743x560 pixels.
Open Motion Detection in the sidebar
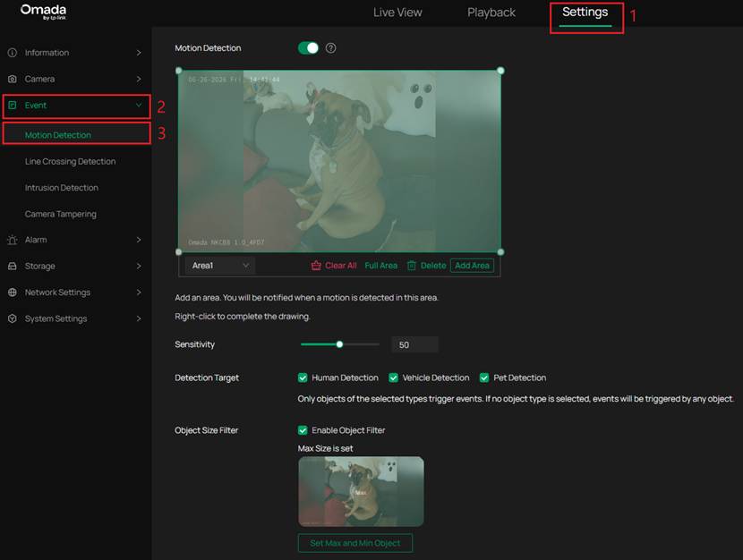pos(58,135)
